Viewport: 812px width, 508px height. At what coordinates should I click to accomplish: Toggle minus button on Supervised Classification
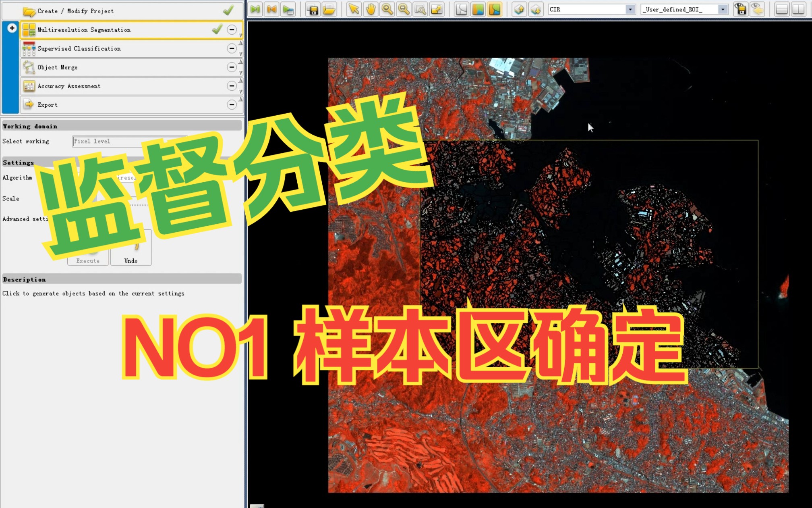pos(232,48)
